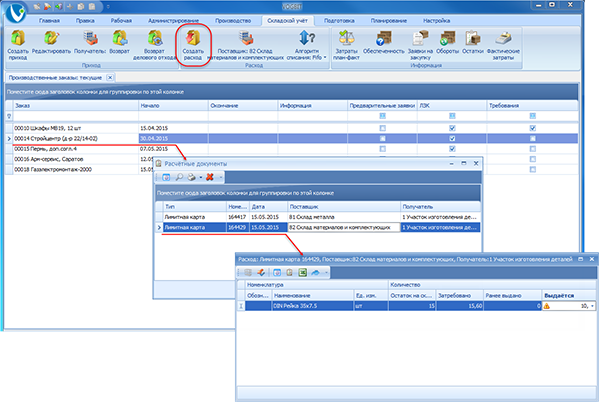Toggle ЛЗК checkbox for Шкафы МВ19 order

tap(453, 128)
